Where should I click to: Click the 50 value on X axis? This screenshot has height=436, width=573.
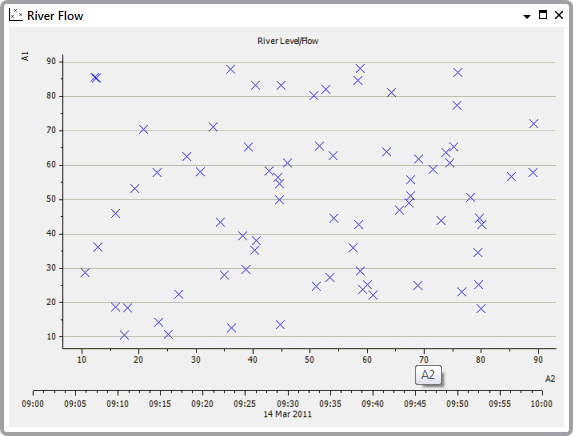[x=310, y=360]
